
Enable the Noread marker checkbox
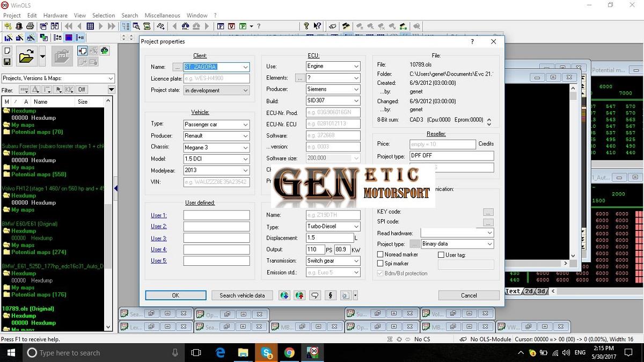[380, 255]
